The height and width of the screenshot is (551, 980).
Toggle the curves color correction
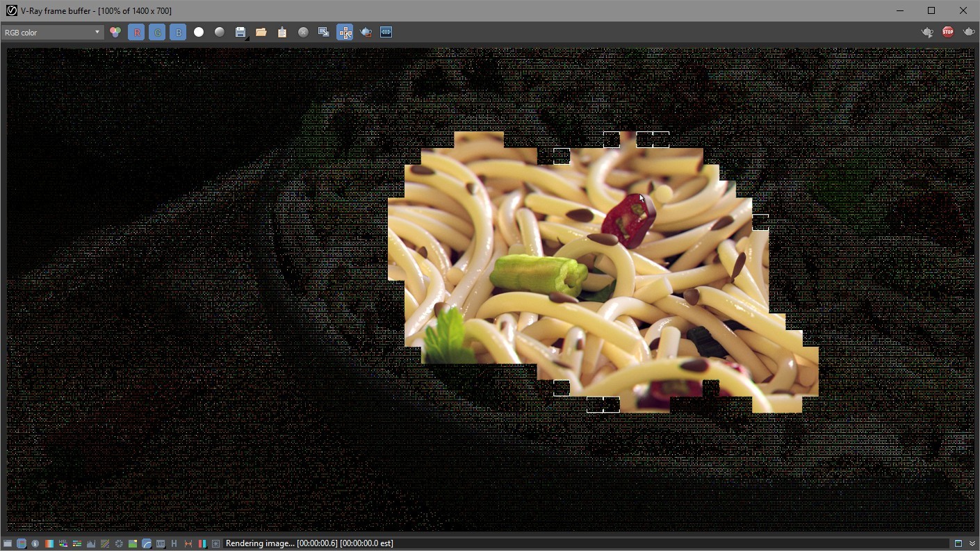click(x=105, y=543)
